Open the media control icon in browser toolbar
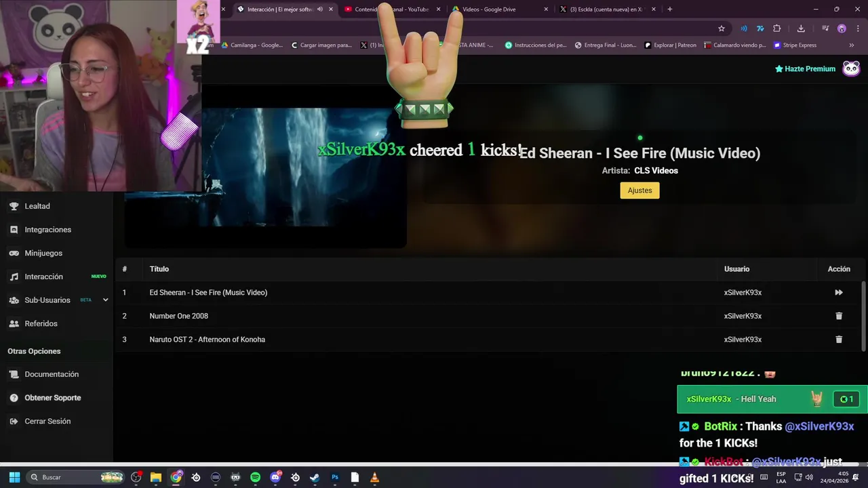The width and height of the screenshot is (868, 488). pyautogui.click(x=825, y=28)
